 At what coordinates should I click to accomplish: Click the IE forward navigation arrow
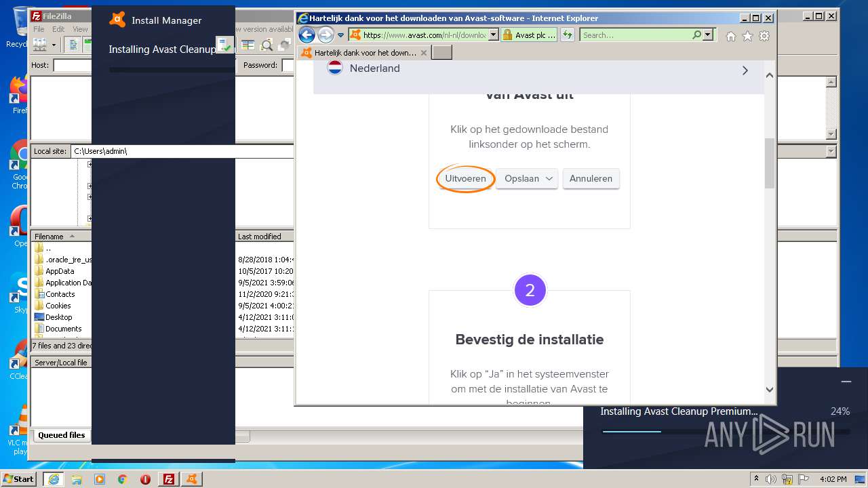[325, 35]
